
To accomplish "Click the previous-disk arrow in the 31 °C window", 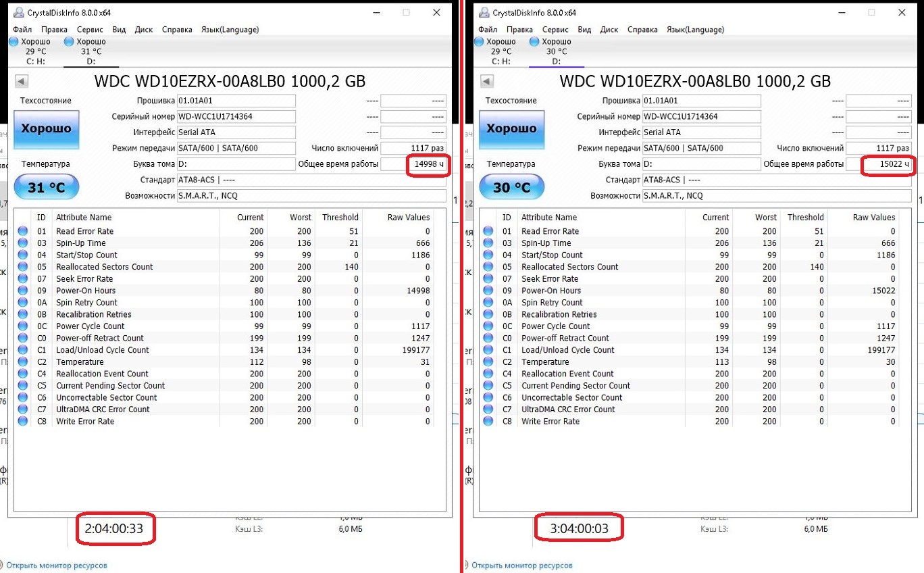I will pos(21,82).
